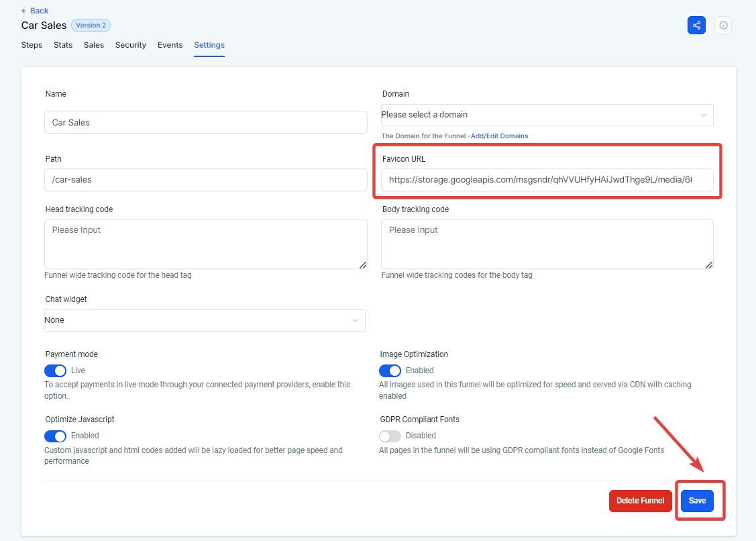The width and height of the screenshot is (756, 541).
Task: Go to the Security tab
Action: [131, 45]
